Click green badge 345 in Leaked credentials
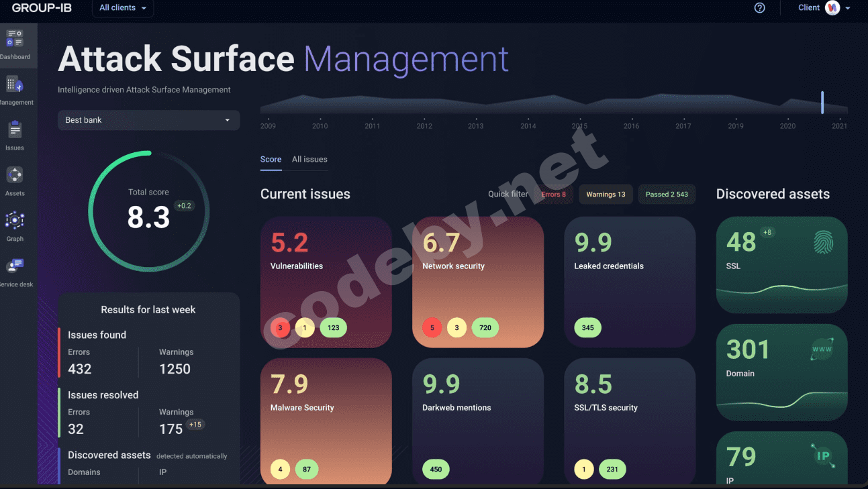Screen dimensions: 868x489 [x=588, y=328]
